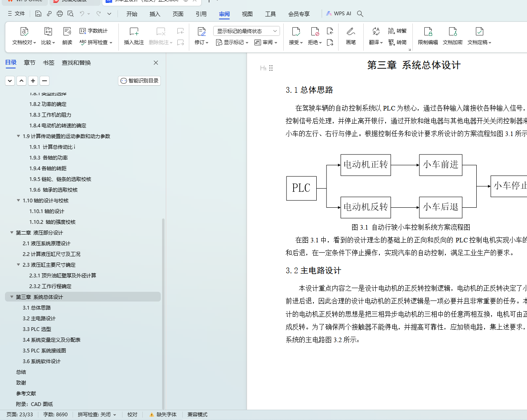Expand the 审阅 pane dropdown in ribbon

point(266,42)
